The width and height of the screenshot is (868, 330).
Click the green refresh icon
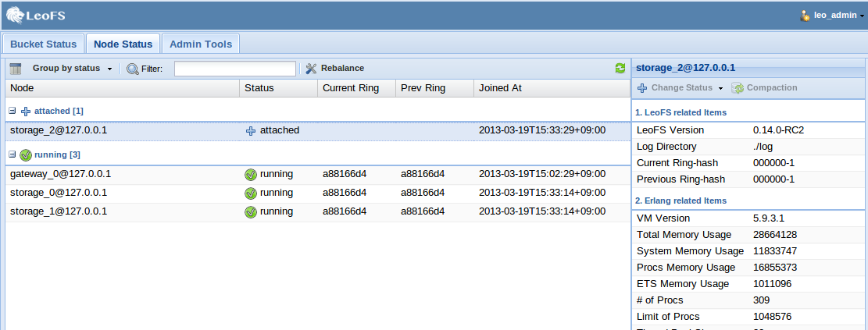(x=620, y=68)
